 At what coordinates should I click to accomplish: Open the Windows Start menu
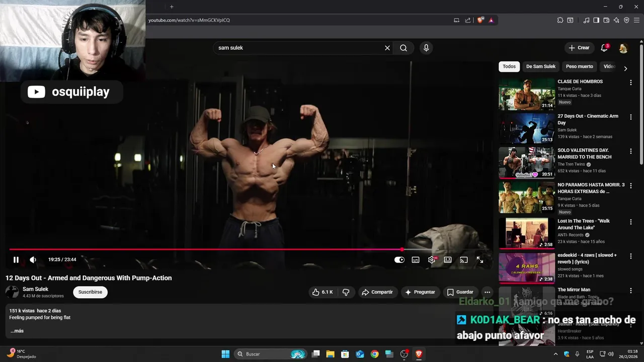click(x=225, y=354)
